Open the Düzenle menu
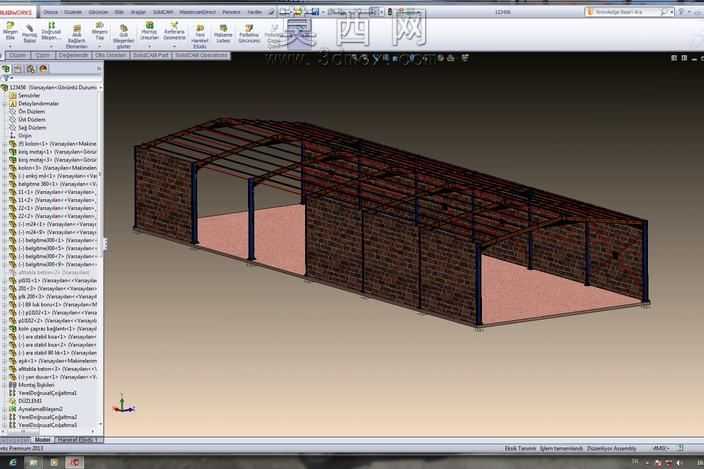This screenshot has height=469, width=704. pos(73,12)
